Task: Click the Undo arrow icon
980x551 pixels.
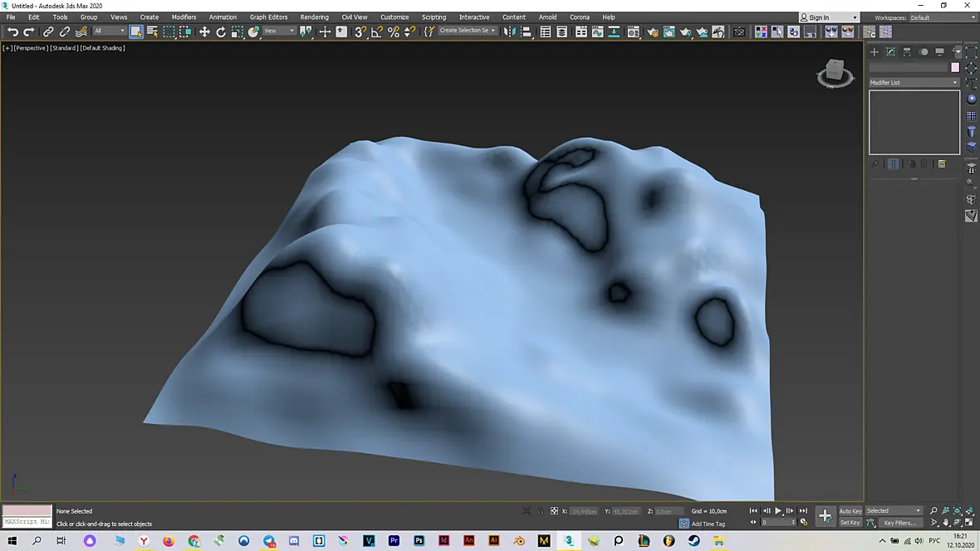Action: coord(12,32)
